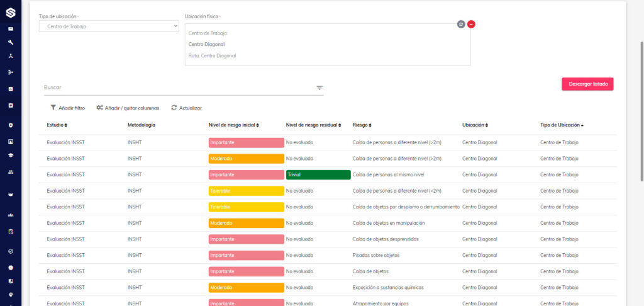The width and height of the screenshot is (644, 306).
Task: Open the search filter options icon
Action: tap(319, 88)
